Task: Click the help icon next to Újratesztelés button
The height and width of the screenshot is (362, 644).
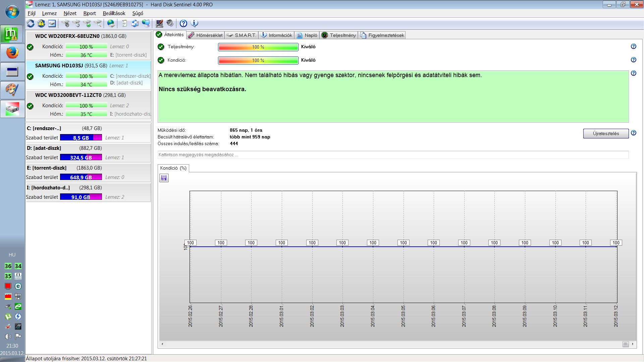Action: 634,133
